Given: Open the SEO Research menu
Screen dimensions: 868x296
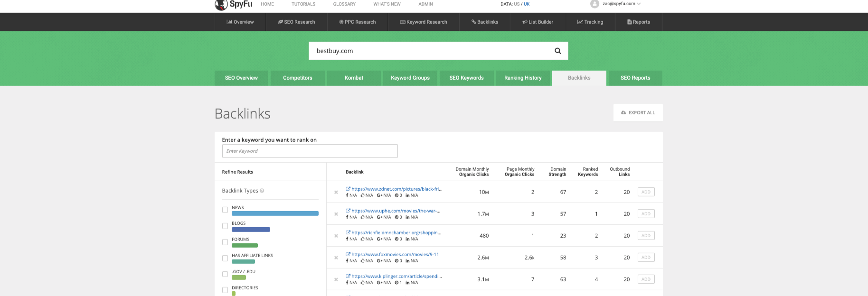Looking at the screenshot, I should click(296, 22).
